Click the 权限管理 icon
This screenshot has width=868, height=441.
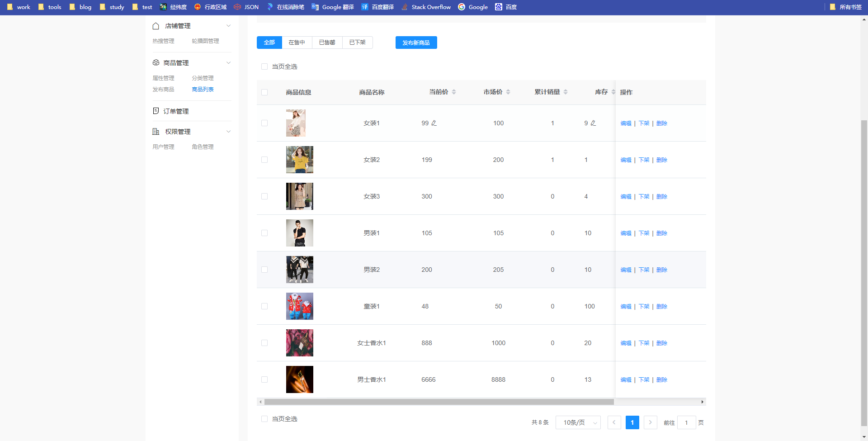[156, 131]
